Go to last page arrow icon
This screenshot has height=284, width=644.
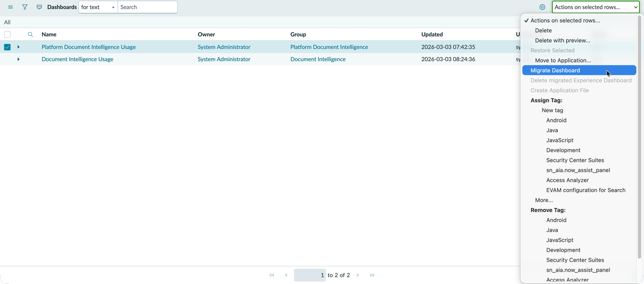pyautogui.click(x=372, y=275)
